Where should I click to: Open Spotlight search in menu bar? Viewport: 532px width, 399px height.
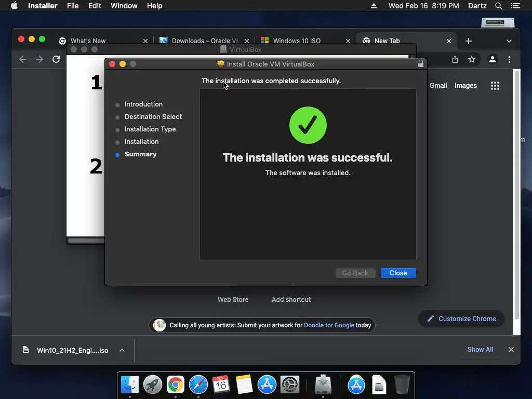(498, 6)
